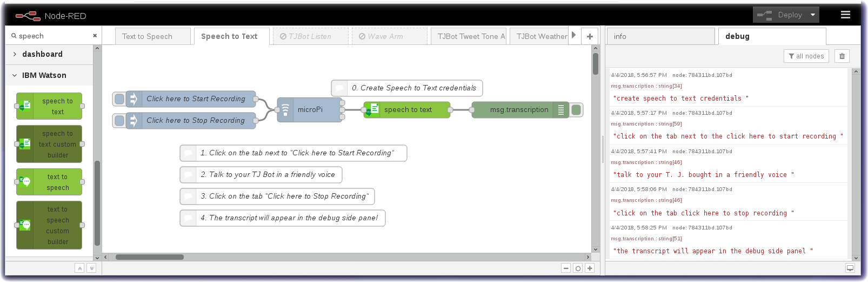Open the Deploy options dropdown arrow
This screenshot has height=282, width=868.
[x=813, y=15]
